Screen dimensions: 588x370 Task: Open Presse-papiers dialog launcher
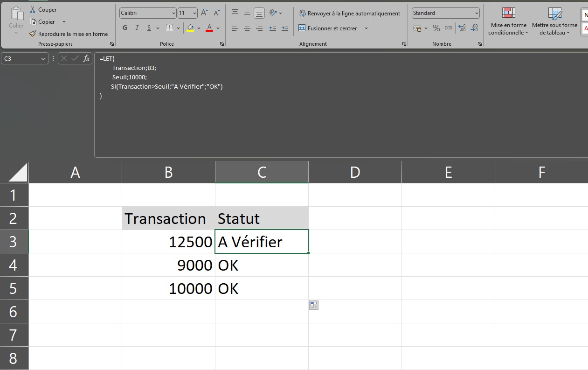pyautogui.click(x=112, y=44)
